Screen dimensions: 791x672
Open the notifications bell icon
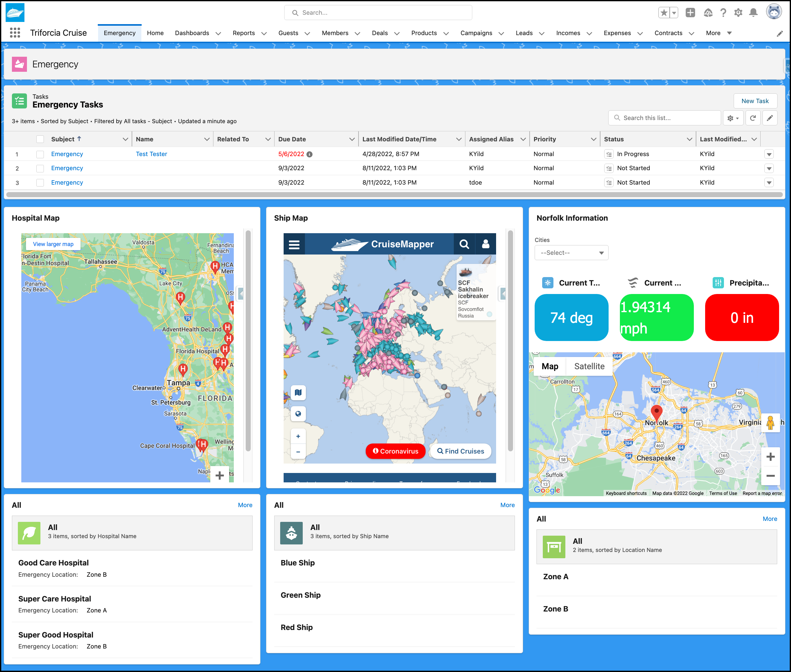(x=753, y=13)
